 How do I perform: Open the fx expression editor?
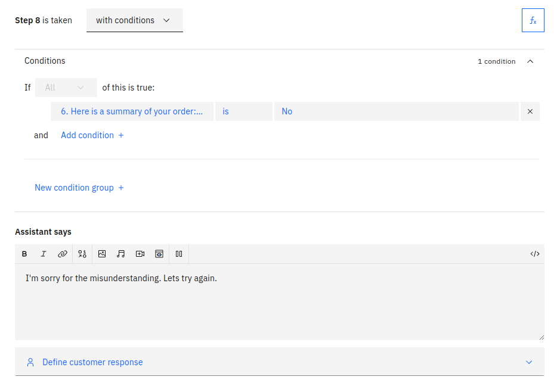click(533, 20)
